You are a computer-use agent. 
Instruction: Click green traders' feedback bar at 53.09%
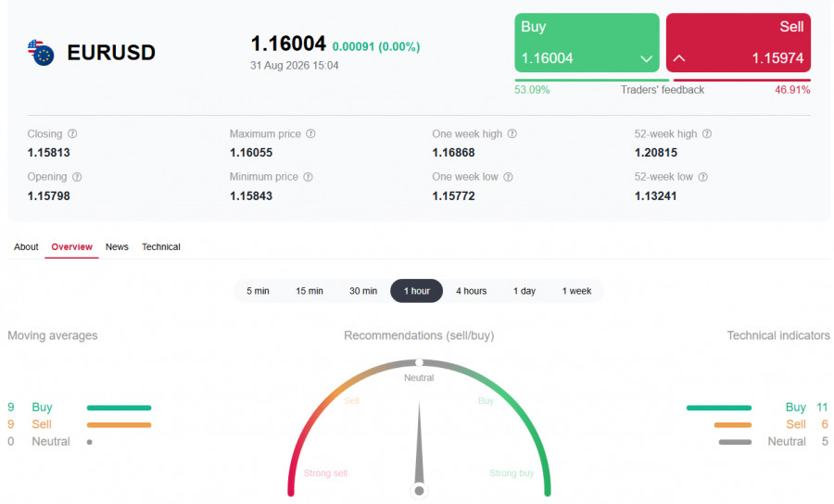tap(591, 81)
